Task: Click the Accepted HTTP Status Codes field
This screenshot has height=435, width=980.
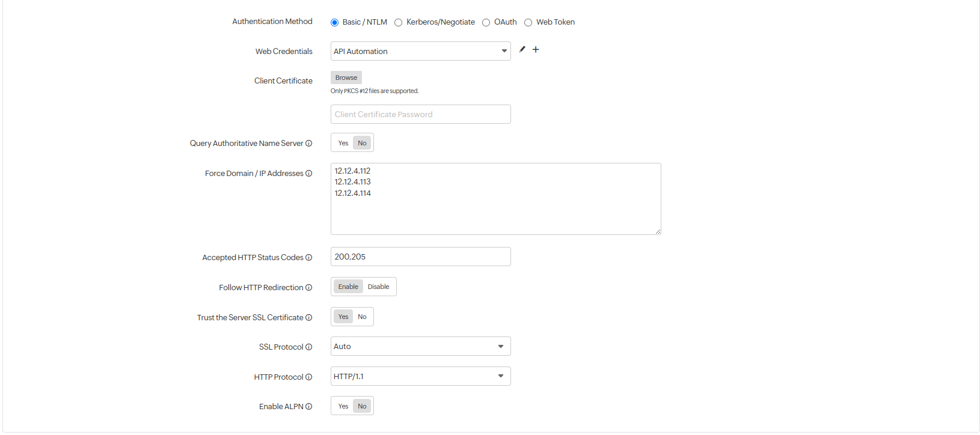Action: 420,257
